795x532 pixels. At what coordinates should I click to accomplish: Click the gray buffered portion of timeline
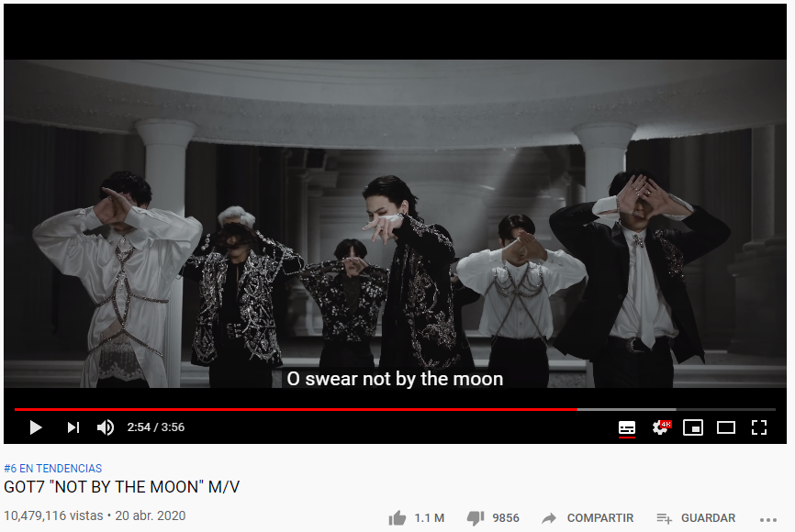627,409
